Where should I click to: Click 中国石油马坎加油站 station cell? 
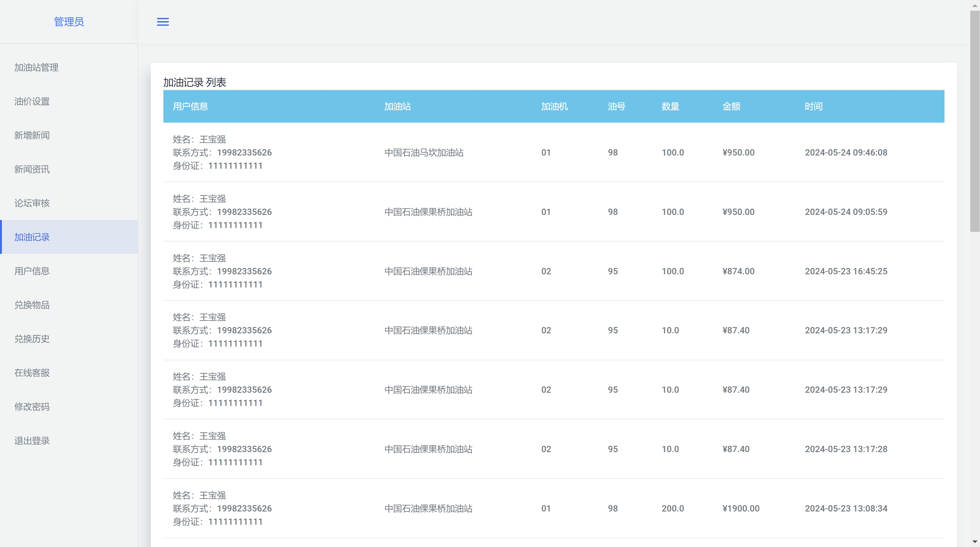point(424,152)
